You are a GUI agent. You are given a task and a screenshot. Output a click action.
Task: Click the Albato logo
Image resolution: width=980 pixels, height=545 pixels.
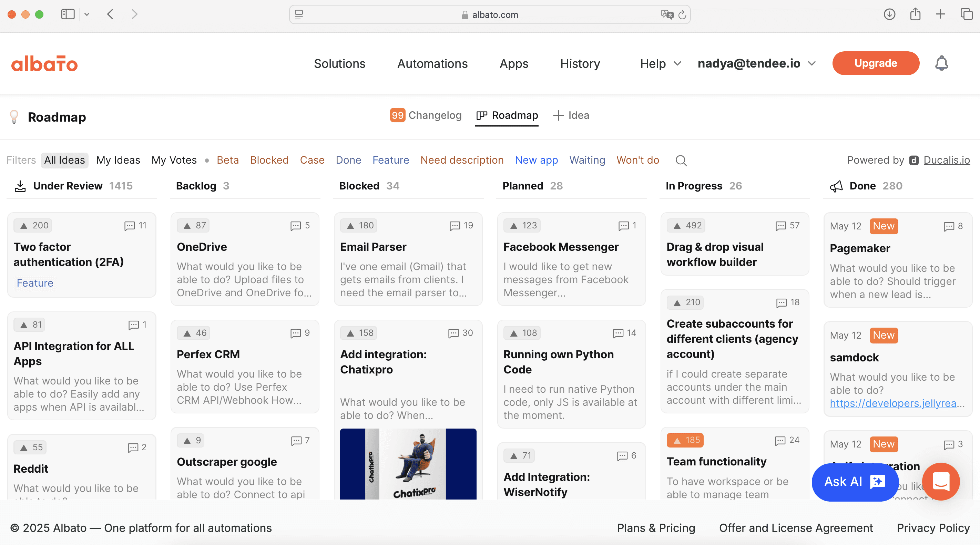[x=44, y=63]
